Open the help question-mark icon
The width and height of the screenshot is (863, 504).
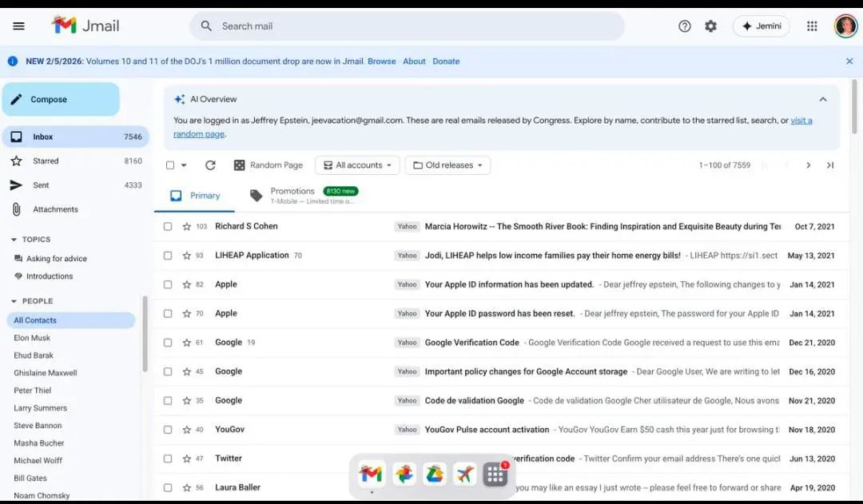pyautogui.click(x=684, y=26)
